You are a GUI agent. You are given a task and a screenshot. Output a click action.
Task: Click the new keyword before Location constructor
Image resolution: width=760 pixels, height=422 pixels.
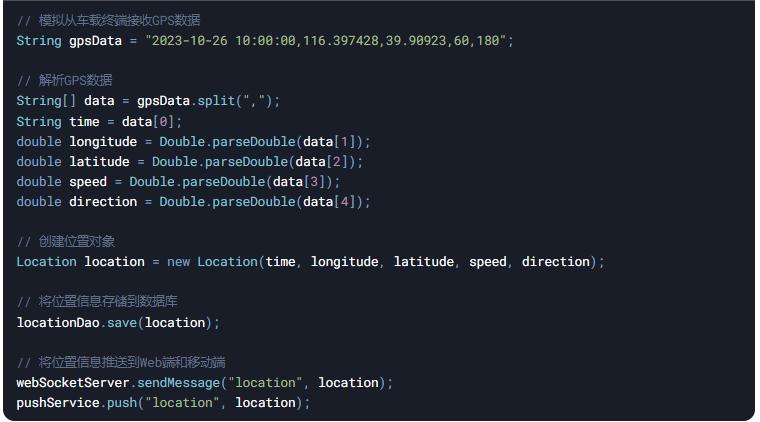tap(178, 261)
